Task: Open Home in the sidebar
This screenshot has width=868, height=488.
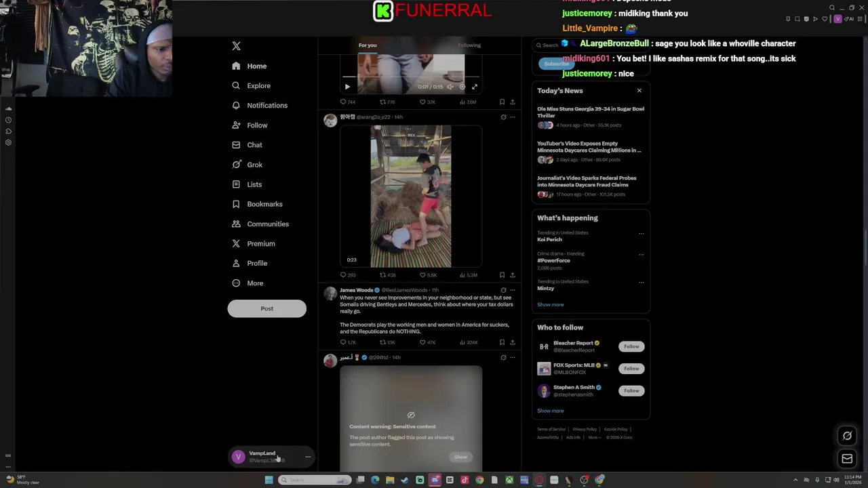Action: point(249,66)
